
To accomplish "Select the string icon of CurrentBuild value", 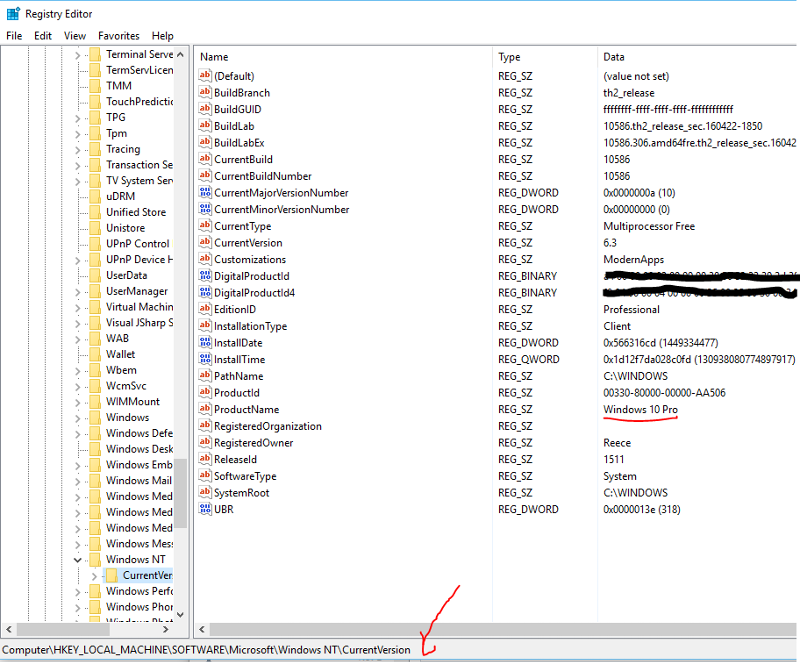I will (205, 159).
